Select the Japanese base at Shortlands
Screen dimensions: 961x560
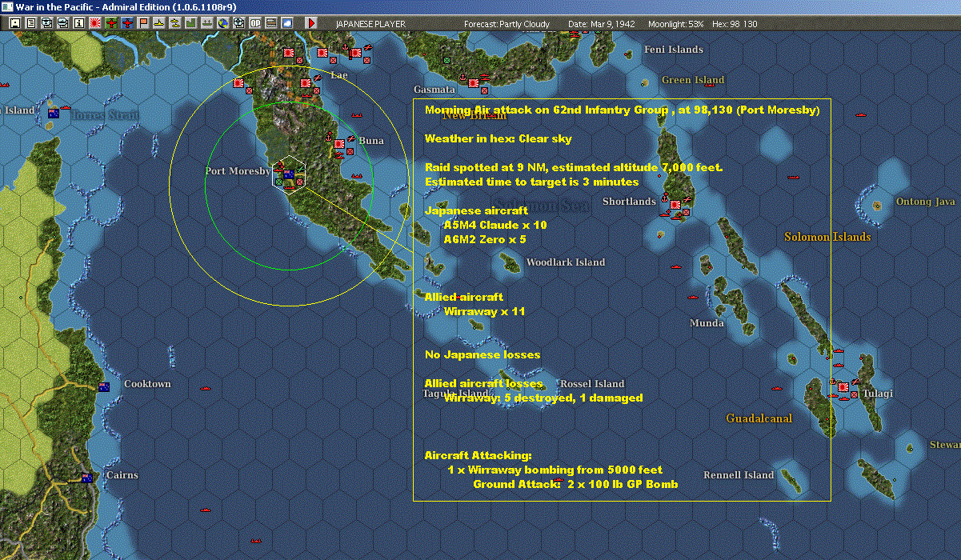coord(675,206)
